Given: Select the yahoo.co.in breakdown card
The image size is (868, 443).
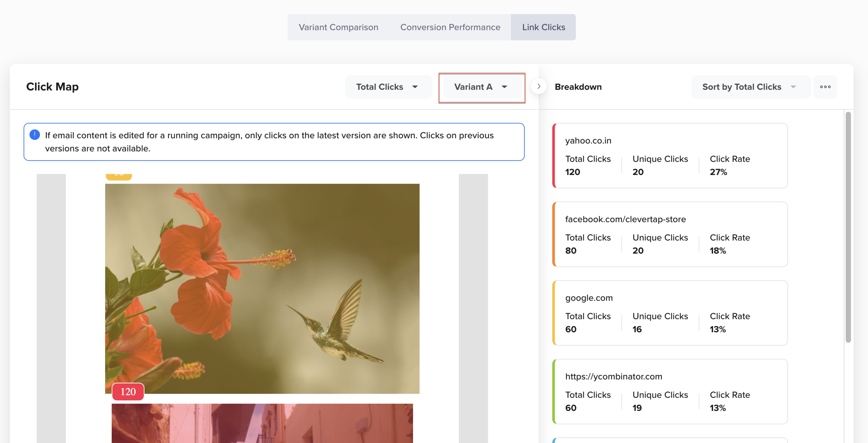Looking at the screenshot, I should (670, 155).
